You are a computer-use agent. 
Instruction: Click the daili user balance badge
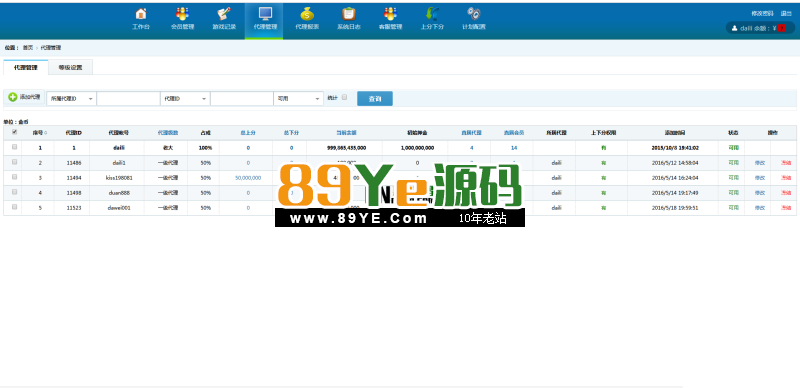pyautogui.click(x=760, y=29)
